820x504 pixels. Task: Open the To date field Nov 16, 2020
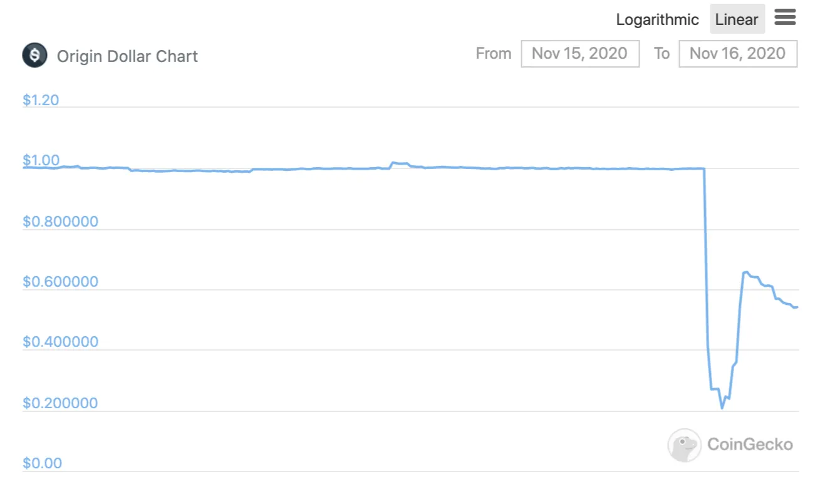(x=737, y=54)
